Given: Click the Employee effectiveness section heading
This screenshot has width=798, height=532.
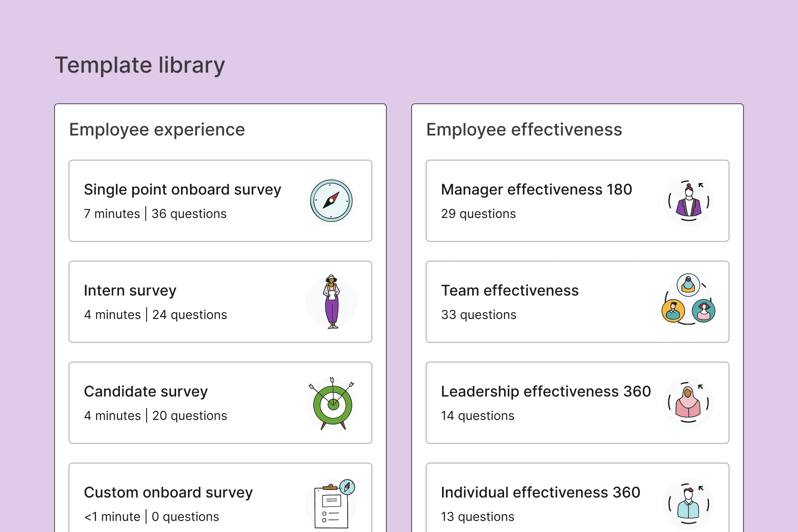Looking at the screenshot, I should (x=524, y=130).
